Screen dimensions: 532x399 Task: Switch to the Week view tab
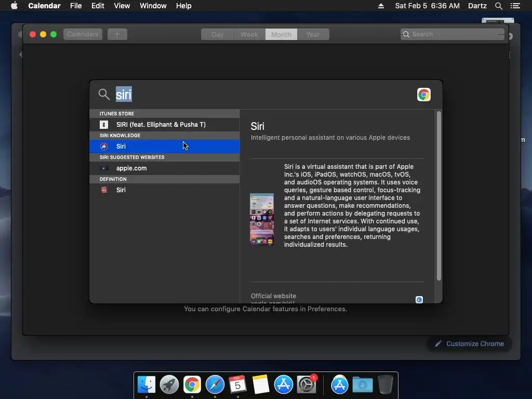249,34
